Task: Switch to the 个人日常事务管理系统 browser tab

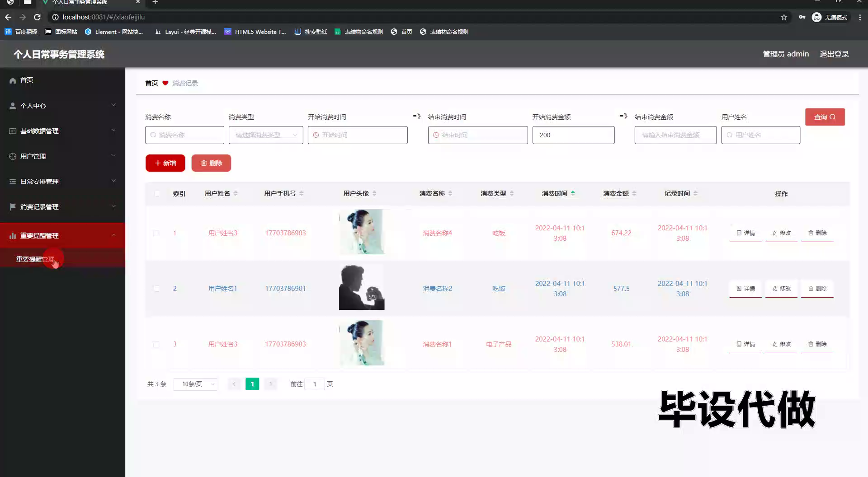Action: [90, 2]
